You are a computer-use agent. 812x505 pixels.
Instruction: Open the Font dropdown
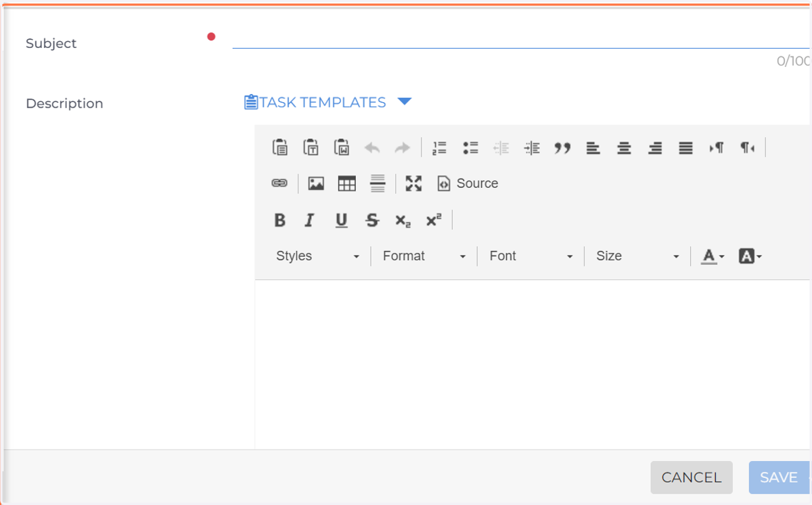(531, 256)
